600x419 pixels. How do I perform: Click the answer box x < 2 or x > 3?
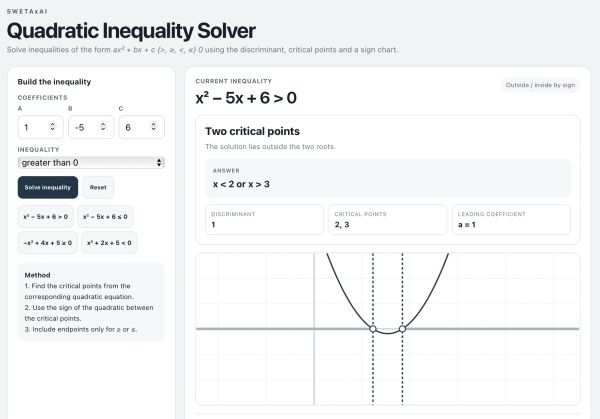pyautogui.click(x=388, y=178)
